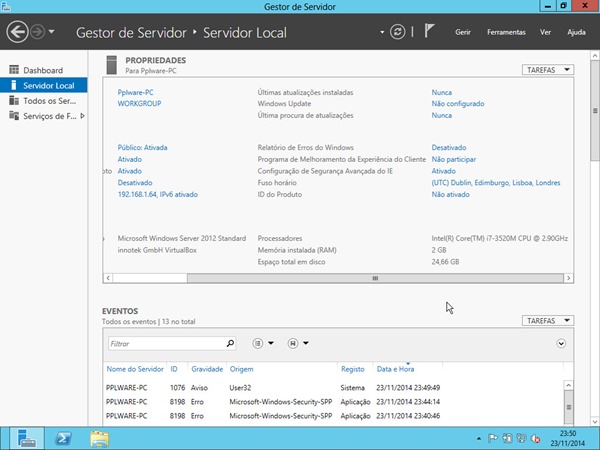Open TAREFAS dropdown in Eventos section
The image size is (600, 450).
[x=548, y=320]
